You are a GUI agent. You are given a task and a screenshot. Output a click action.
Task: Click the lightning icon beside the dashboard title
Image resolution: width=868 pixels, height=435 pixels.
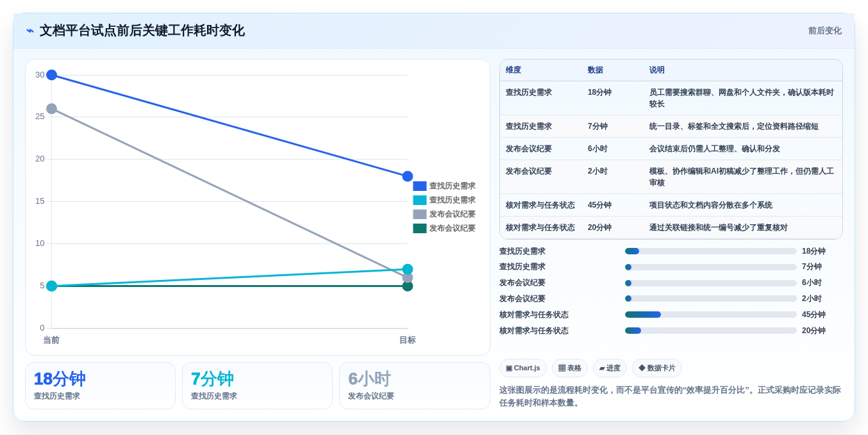30,31
